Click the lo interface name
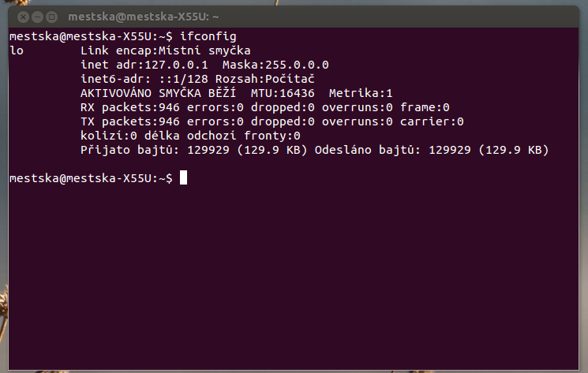 pyautogui.click(x=17, y=50)
